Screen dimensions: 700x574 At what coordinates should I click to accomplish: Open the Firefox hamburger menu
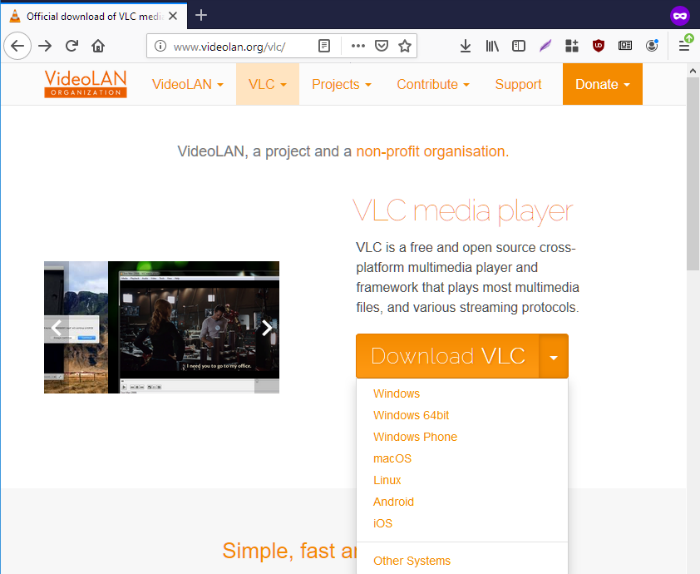(x=684, y=46)
